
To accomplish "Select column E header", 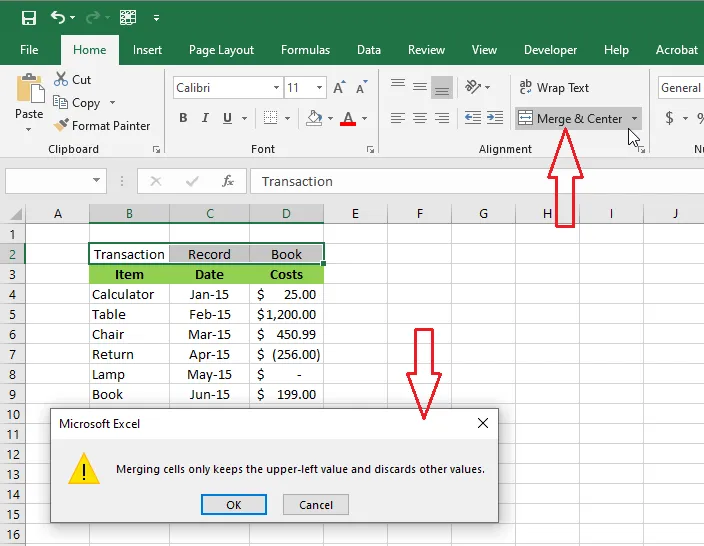I will [355, 214].
